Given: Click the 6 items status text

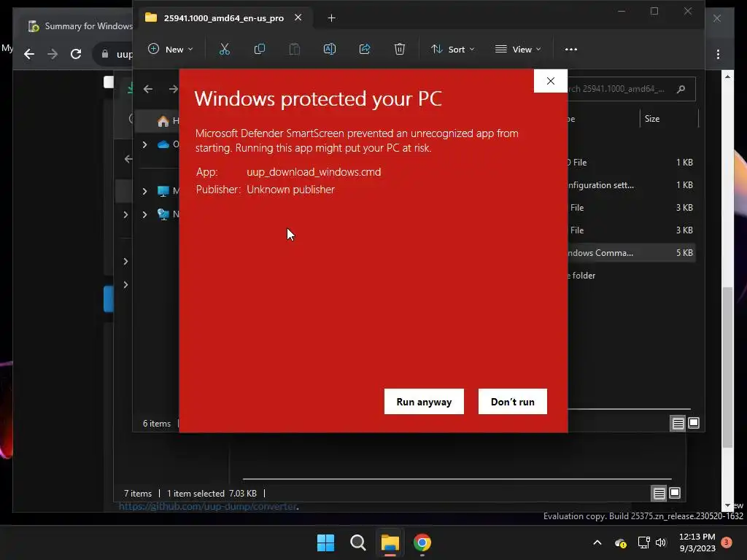Looking at the screenshot, I should coord(157,424).
